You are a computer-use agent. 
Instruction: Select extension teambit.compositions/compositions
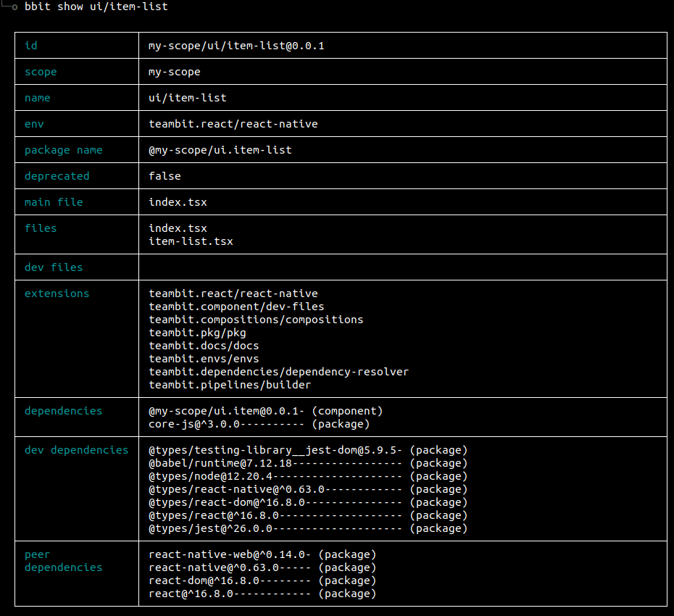255,319
